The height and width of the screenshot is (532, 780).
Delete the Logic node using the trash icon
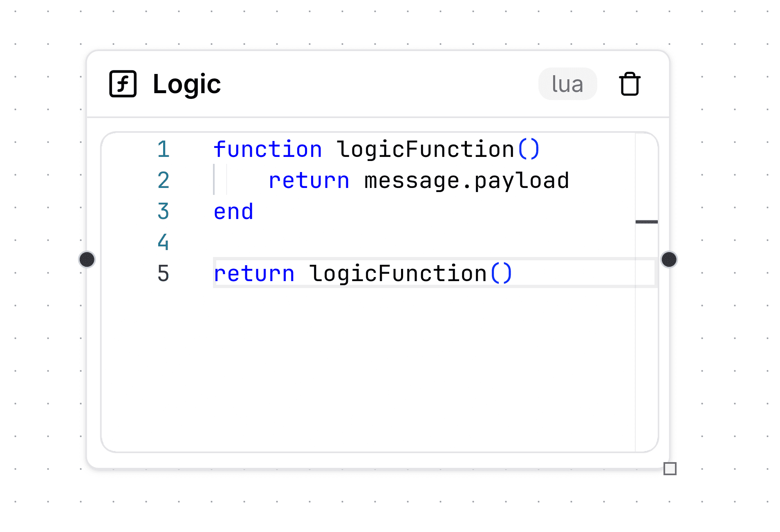point(629,84)
